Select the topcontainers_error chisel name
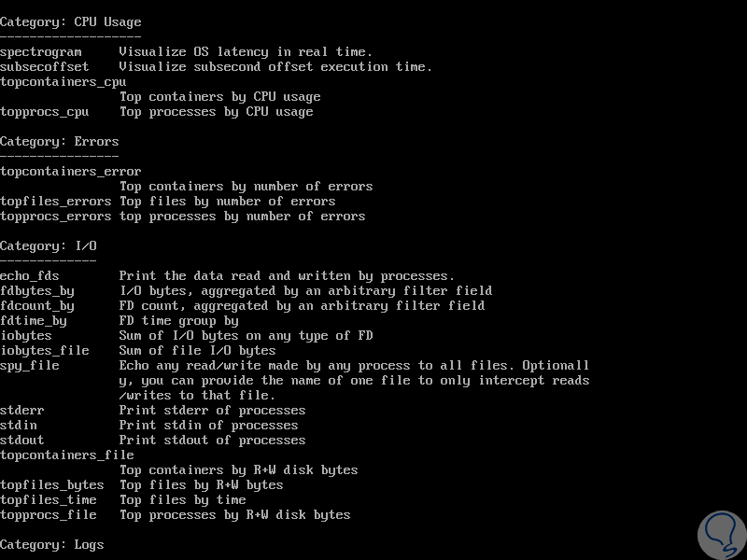 click(71, 172)
